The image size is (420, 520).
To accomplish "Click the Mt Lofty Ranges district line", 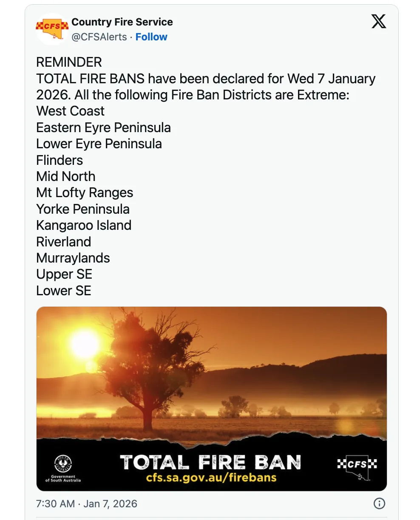I will (85, 193).
